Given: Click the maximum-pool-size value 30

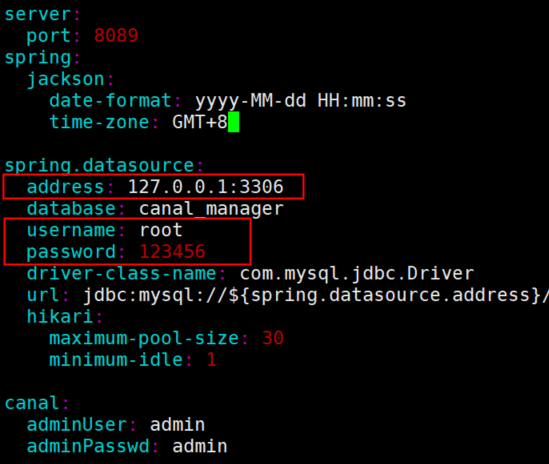Looking at the screenshot, I should tap(273, 338).
